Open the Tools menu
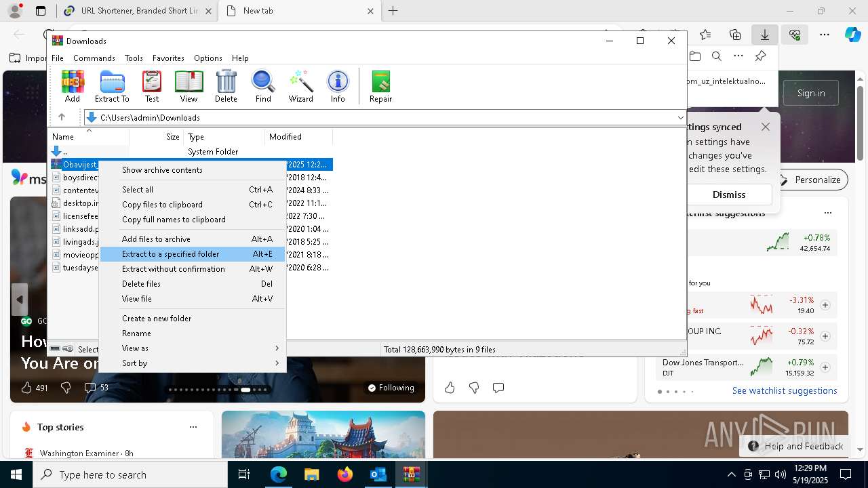868x488 pixels. [134, 58]
